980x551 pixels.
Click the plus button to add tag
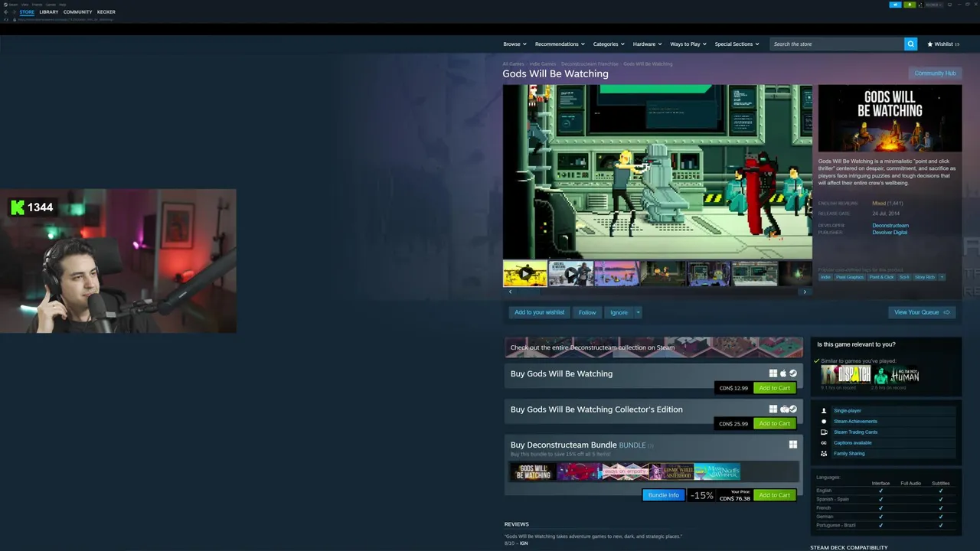coord(942,277)
